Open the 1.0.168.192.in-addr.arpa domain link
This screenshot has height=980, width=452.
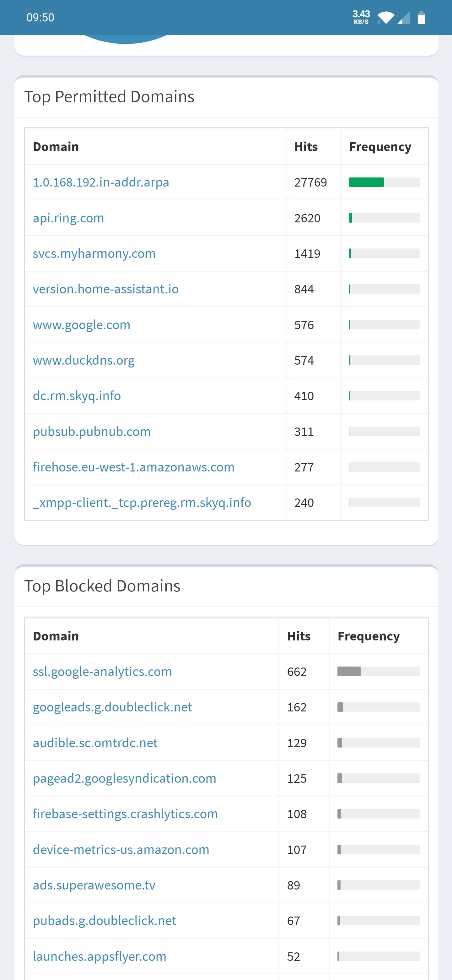[x=101, y=182]
